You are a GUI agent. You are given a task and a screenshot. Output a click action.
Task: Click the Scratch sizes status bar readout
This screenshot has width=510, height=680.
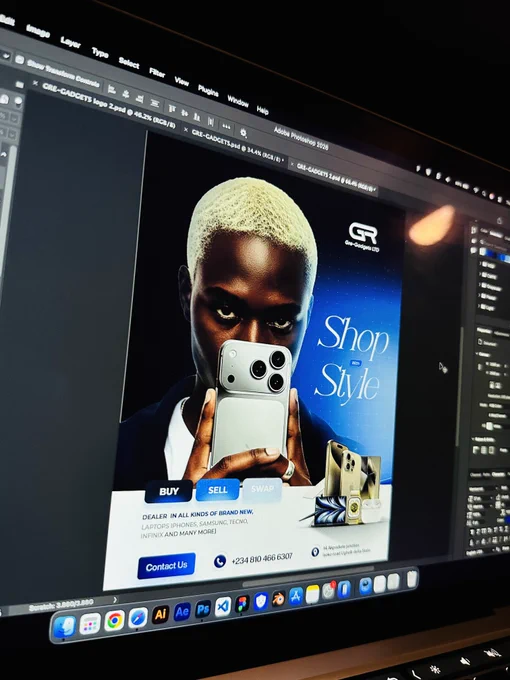(61, 605)
